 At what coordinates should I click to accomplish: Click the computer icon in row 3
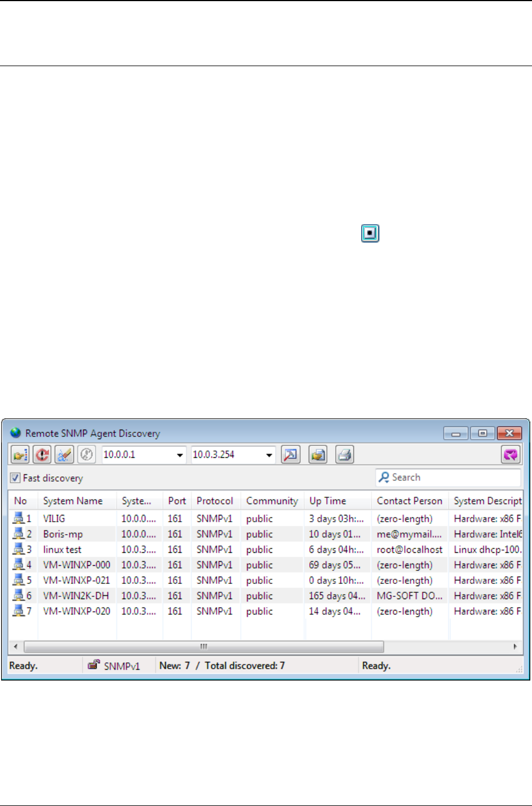click(x=19, y=549)
